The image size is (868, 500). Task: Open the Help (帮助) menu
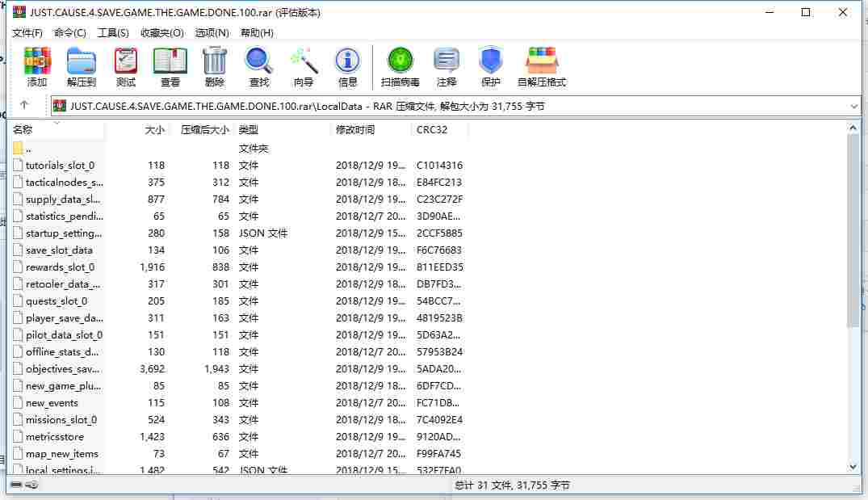pos(257,32)
